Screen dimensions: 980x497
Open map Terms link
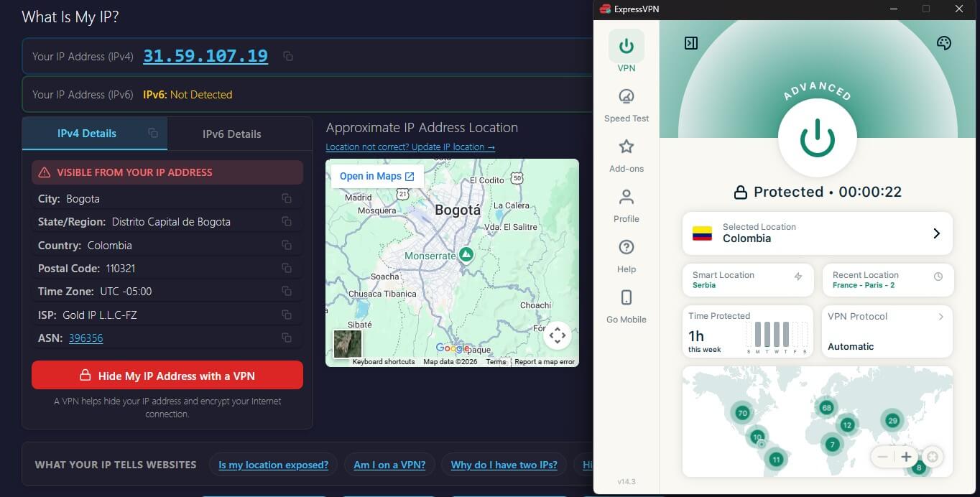496,362
